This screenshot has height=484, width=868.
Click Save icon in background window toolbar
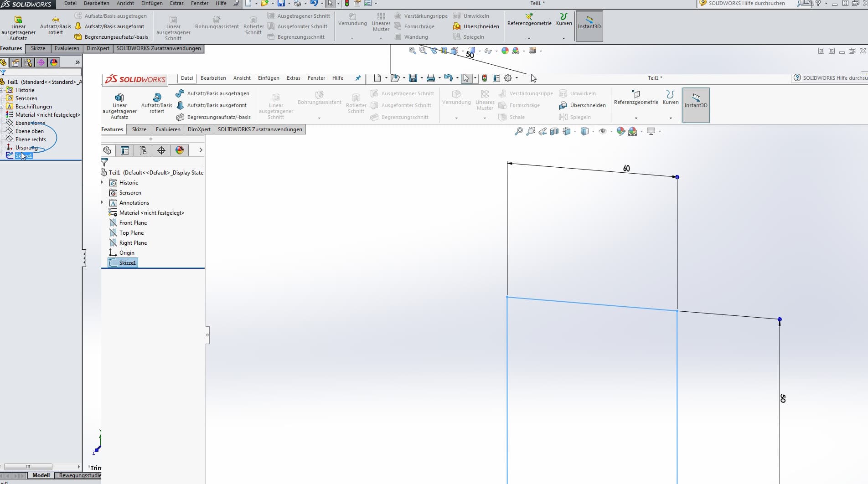pyautogui.click(x=281, y=4)
